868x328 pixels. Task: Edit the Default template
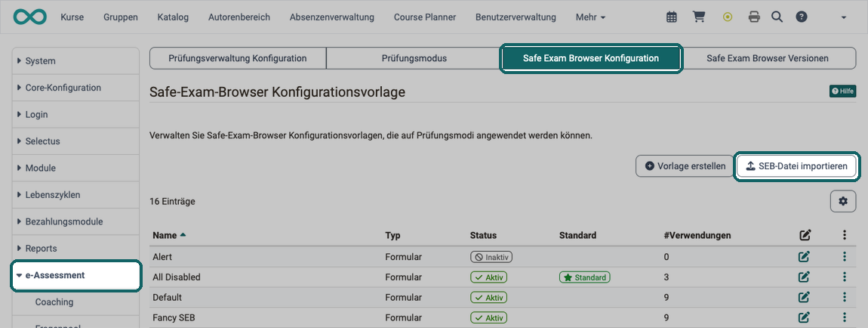804,297
